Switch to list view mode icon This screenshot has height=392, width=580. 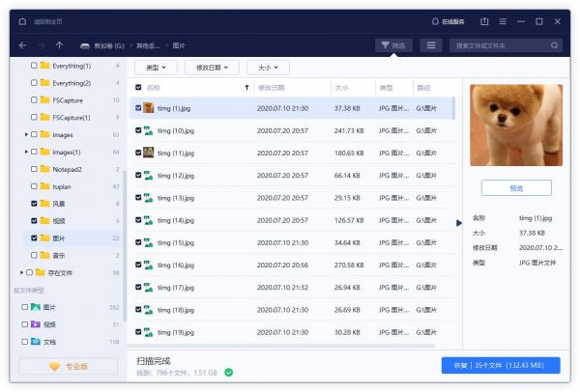tap(430, 44)
